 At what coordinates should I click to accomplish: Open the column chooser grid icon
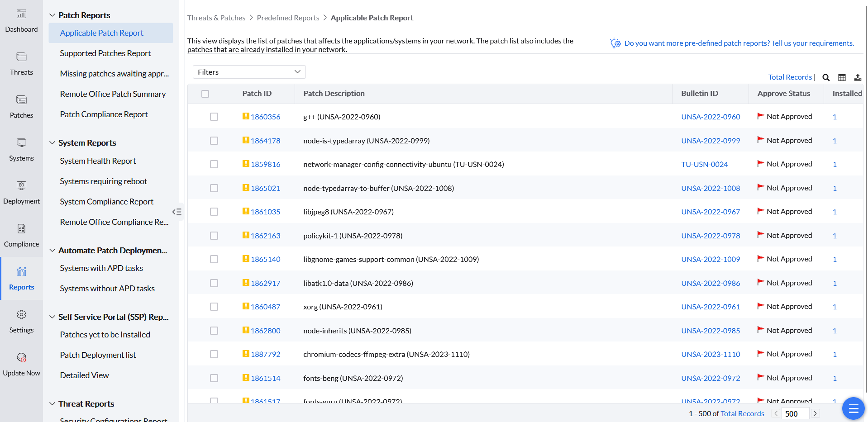[x=842, y=77]
